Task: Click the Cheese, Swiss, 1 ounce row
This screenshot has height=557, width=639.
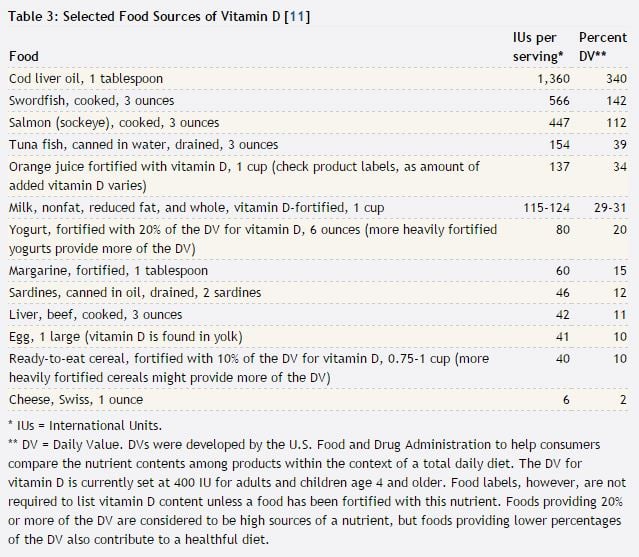Action: click(318, 400)
